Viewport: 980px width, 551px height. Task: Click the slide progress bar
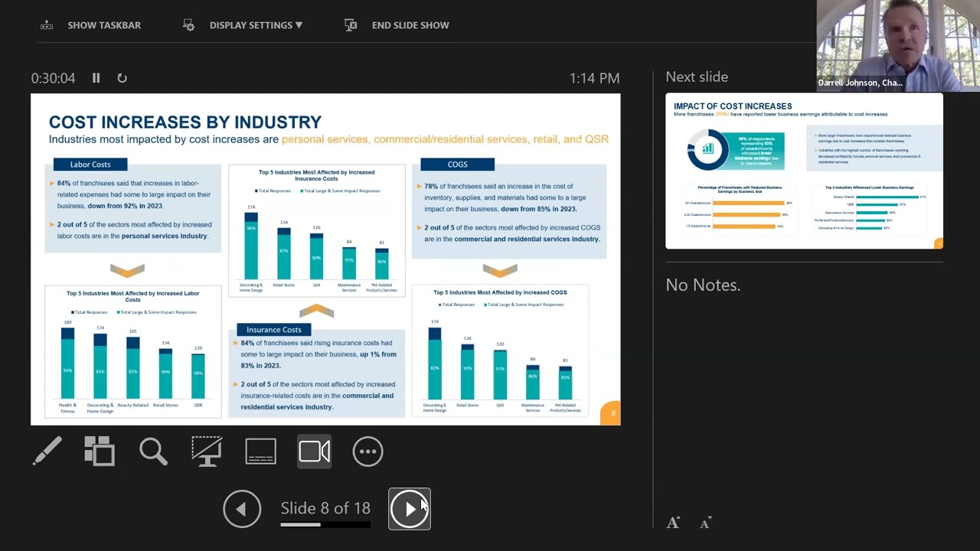point(325,525)
